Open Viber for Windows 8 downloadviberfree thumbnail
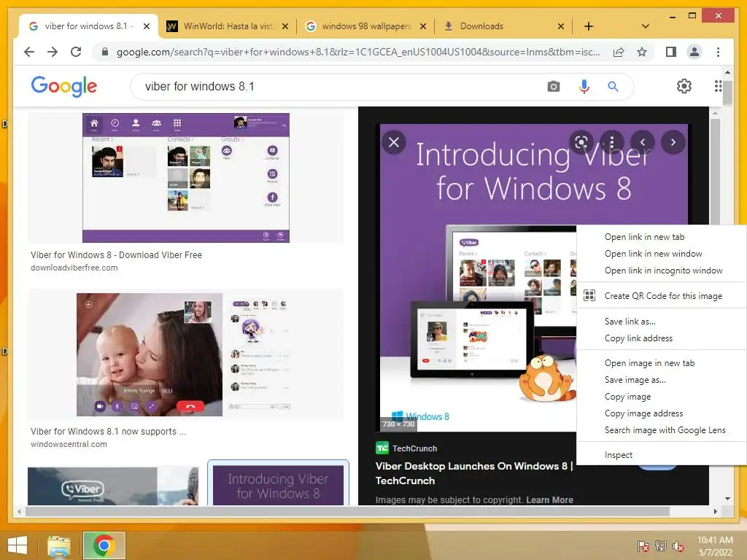Viewport: 747px width, 560px height. [x=186, y=178]
